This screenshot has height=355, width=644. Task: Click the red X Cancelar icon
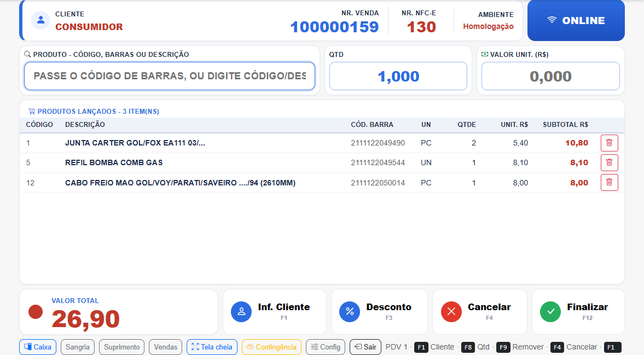(x=451, y=311)
